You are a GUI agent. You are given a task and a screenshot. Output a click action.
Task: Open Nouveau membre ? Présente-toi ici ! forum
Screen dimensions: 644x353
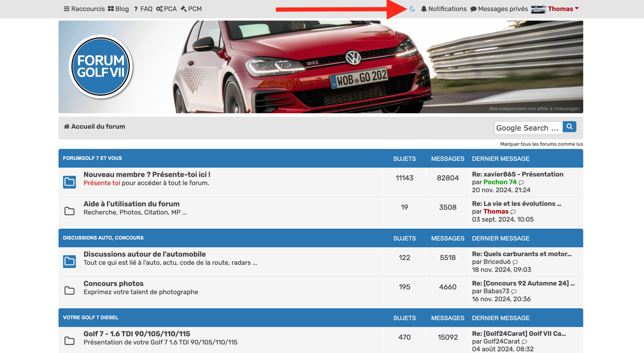pos(147,174)
